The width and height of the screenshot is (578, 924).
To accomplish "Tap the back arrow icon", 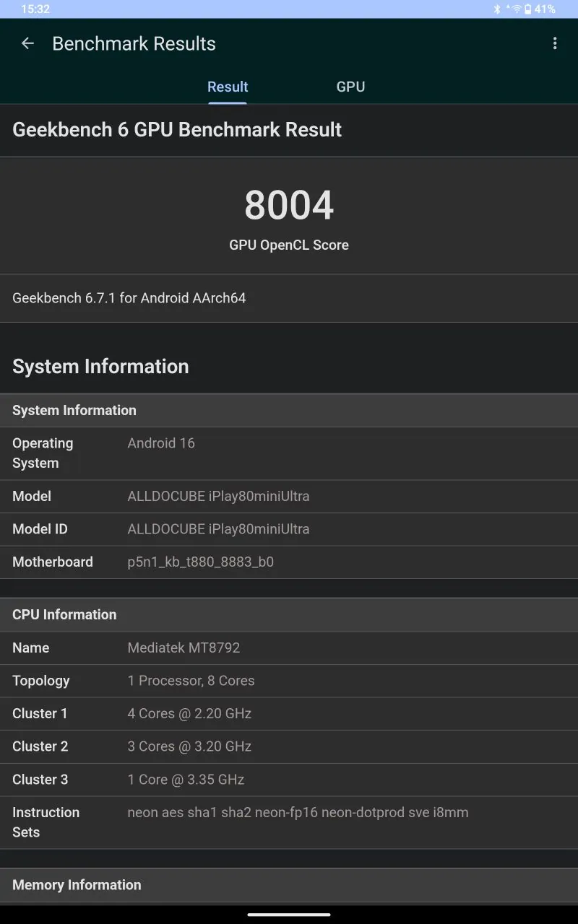I will pos(27,43).
